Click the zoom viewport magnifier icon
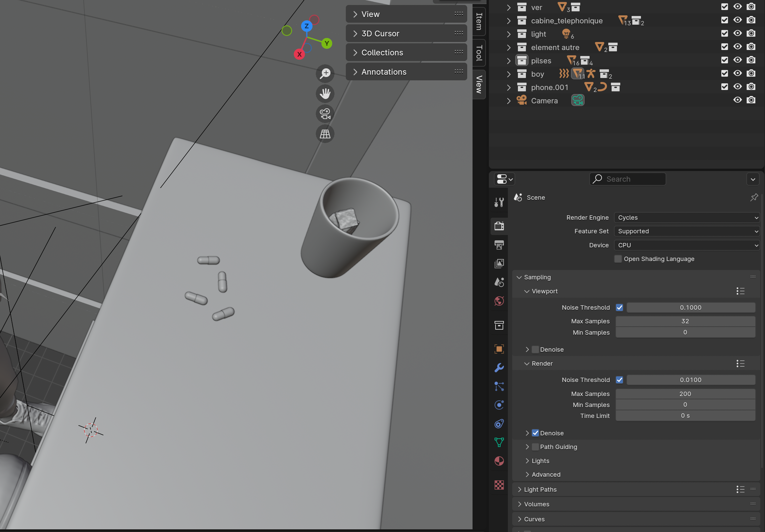This screenshot has width=765, height=532. [325, 73]
